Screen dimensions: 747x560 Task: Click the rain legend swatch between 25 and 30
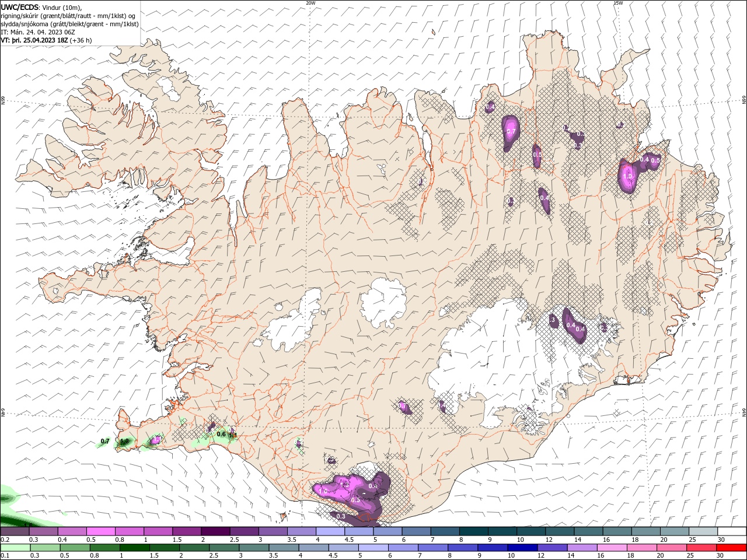(x=702, y=548)
